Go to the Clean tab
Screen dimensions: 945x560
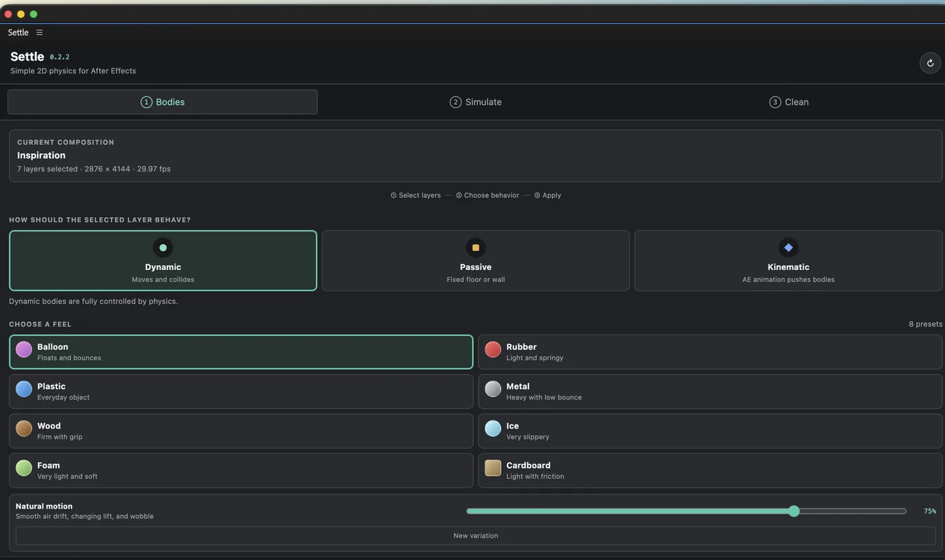(788, 102)
